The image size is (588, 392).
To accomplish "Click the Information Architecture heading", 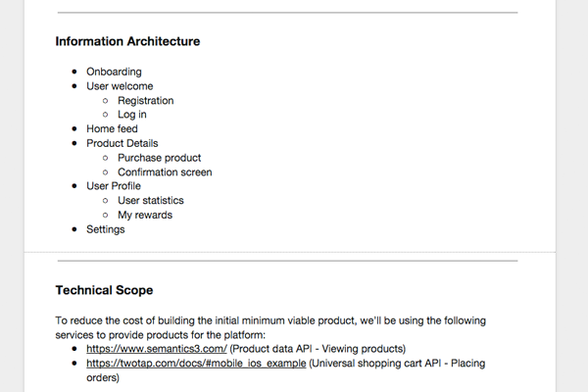I will (x=127, y=41).
